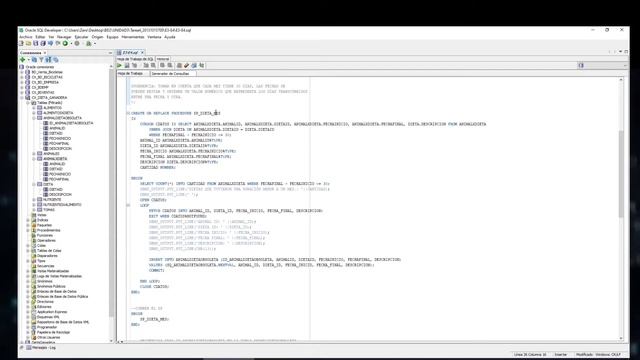Screen dimensions: 640x360
Task: Click the Refresh connections icon
Action: tap(34, 60)
